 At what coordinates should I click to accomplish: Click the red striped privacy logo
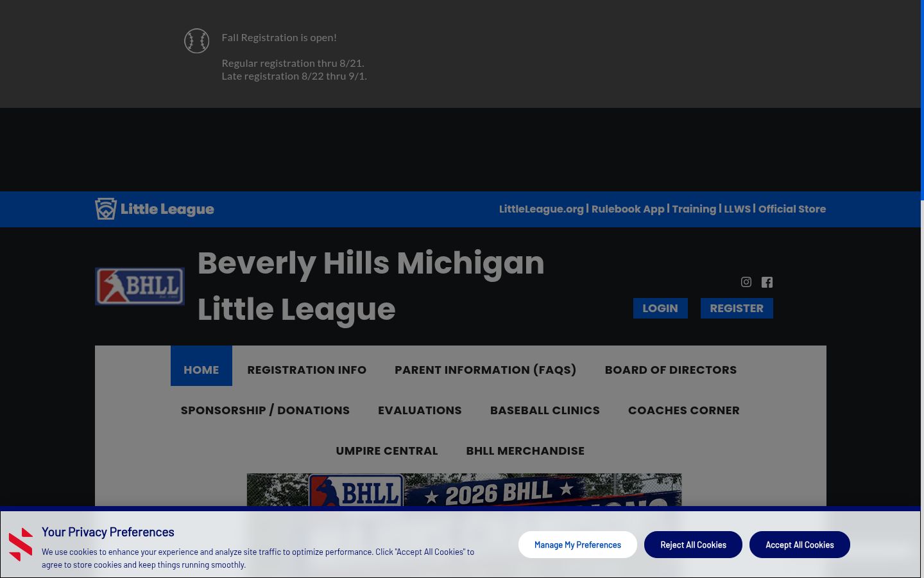(x=21, y=545)
